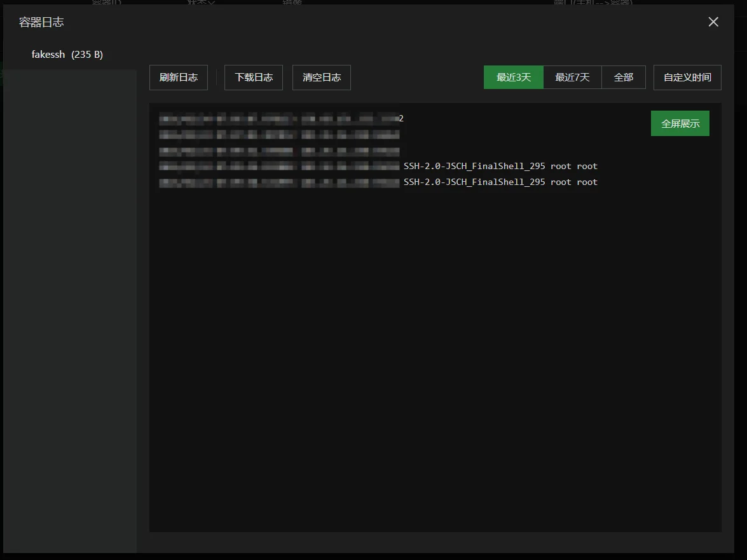747x560 pixels.
Task: Click the third blurred log line
Action: pyautogui.click(x=279, y=151)
